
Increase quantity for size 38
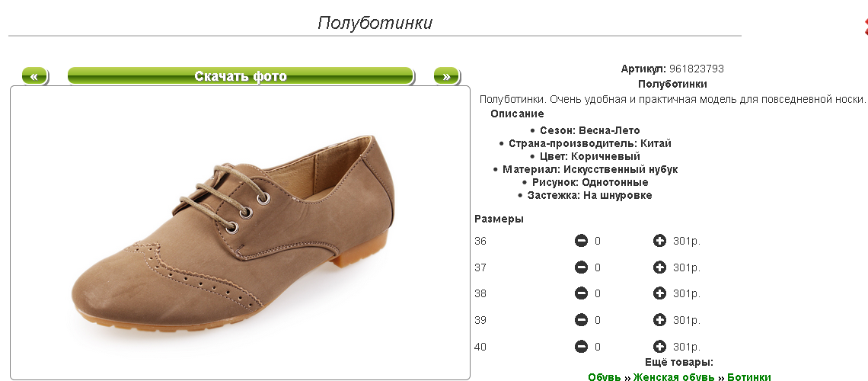click(x=659, y=293)
